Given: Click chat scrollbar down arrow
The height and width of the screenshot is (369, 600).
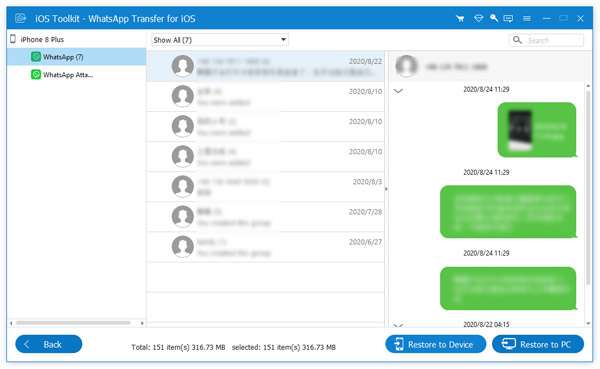Looking at the screenshot, I should click(x=588, y=324).
